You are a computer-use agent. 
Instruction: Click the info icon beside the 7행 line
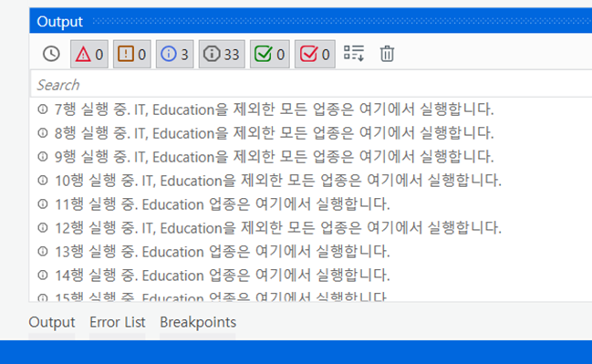point(43,109)
